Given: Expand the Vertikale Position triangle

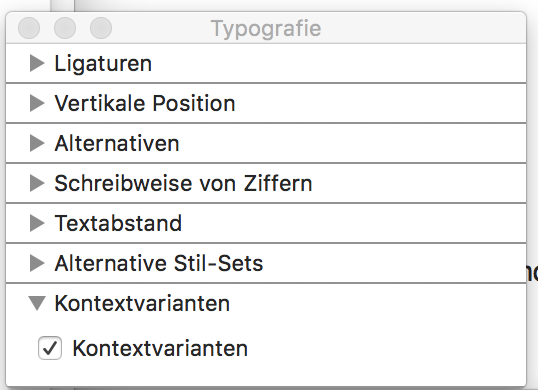Looking at the screenshot, I should [37, 103].
